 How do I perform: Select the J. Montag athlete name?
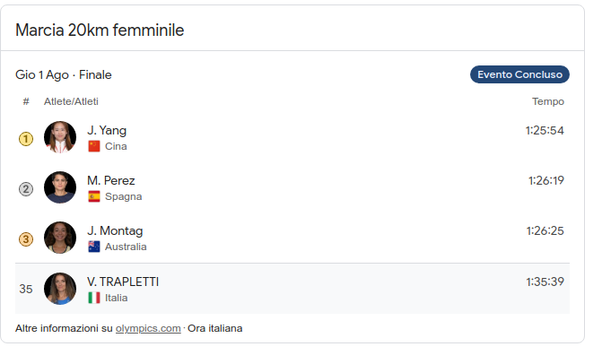pos(115,230)
